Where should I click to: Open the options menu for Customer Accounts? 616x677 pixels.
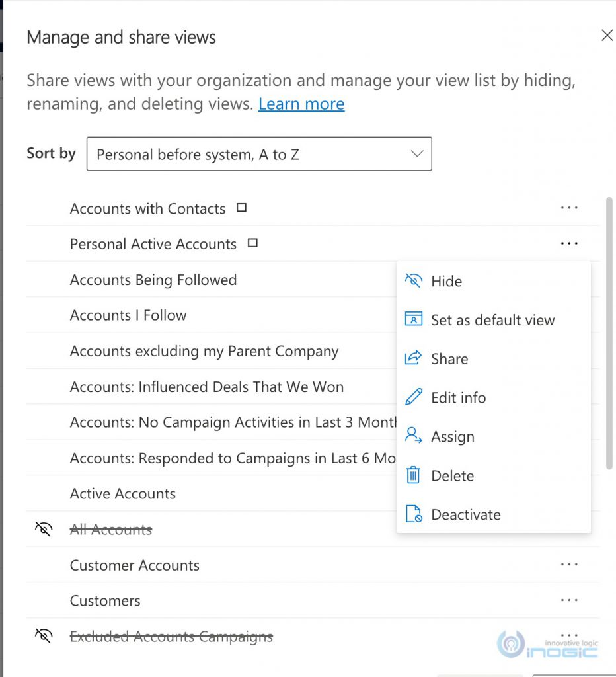click(x=569, y=564)
